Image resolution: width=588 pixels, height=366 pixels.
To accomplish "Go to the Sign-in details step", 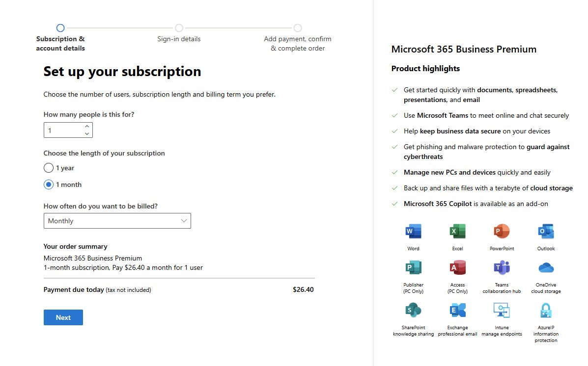I will tap(179, 28).
